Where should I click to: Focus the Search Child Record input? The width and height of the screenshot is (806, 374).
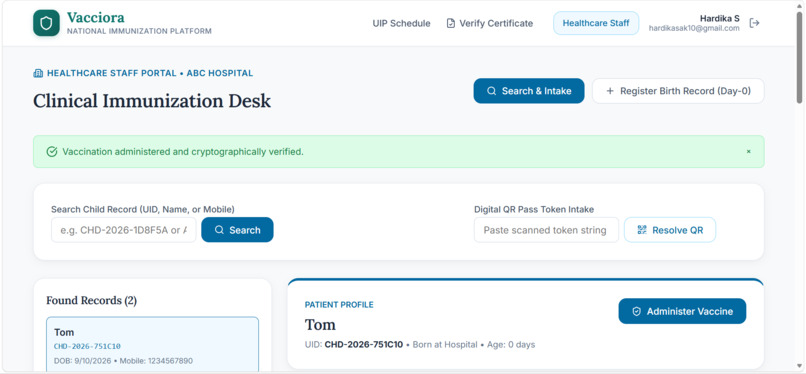pyautogui.click(x=123, y=230)
